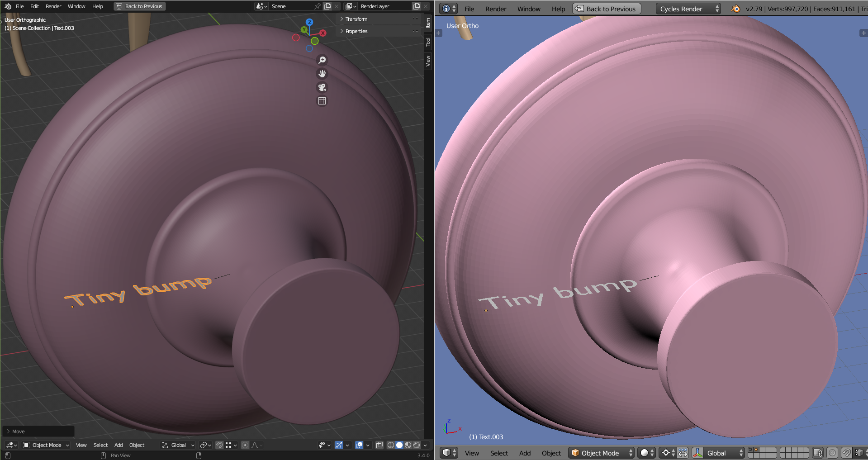Image resolution: width=868 pixels, height=460 pixels.
Task: Click the Blender logo in left window
Action: pyautogui.click(x=8, y=6)
